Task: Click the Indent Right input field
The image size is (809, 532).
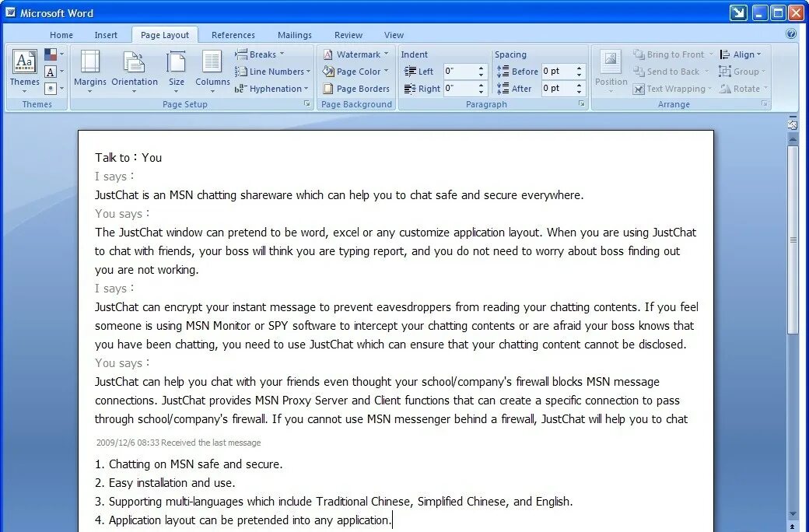Action: [x=460, y=88]
